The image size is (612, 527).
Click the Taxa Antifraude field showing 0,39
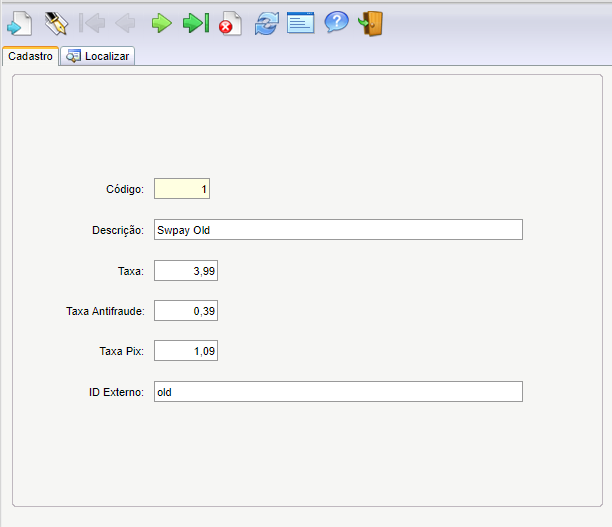[186, 311]
